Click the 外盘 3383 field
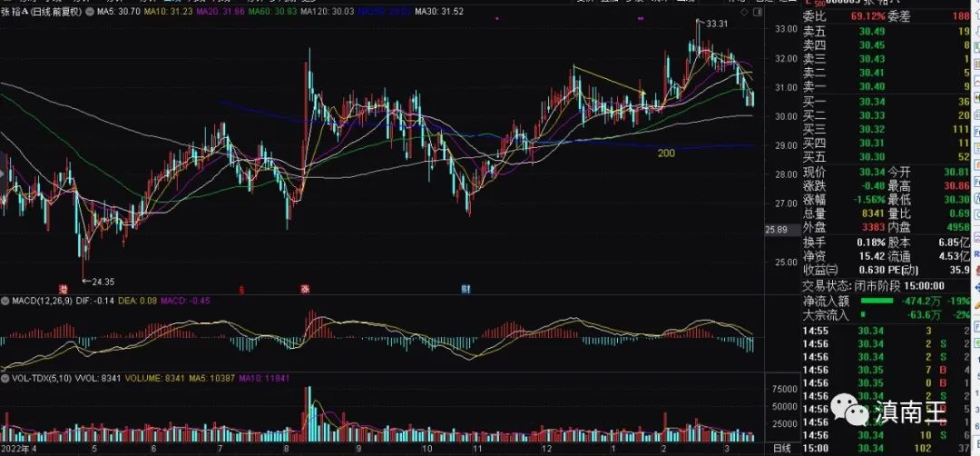This screenshot has width=980, height=456. 844,227
